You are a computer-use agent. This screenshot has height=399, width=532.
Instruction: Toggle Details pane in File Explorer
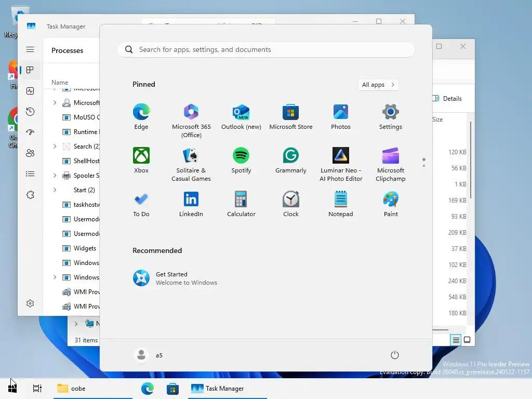[448, 98]
